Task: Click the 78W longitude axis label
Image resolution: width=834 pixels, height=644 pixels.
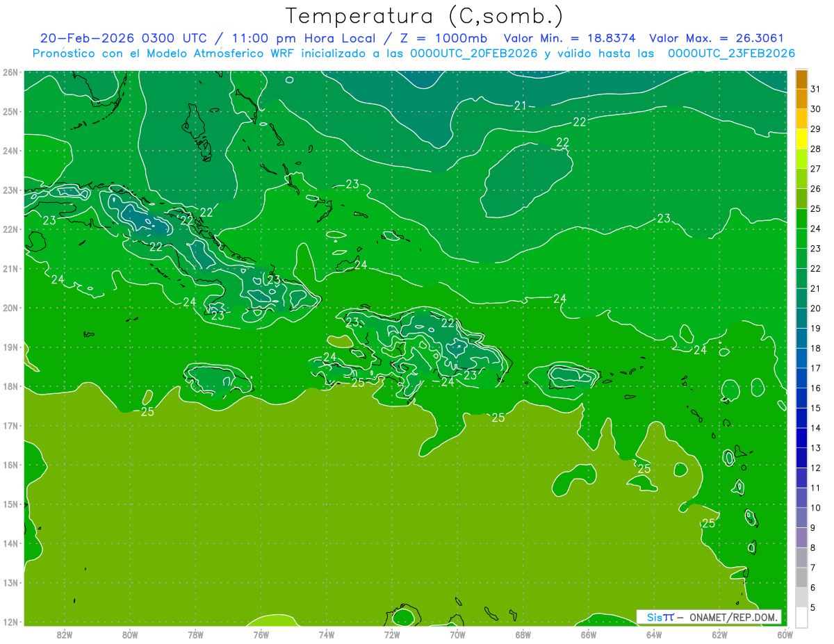Action: pyautogui.click(x=195, y=634)
